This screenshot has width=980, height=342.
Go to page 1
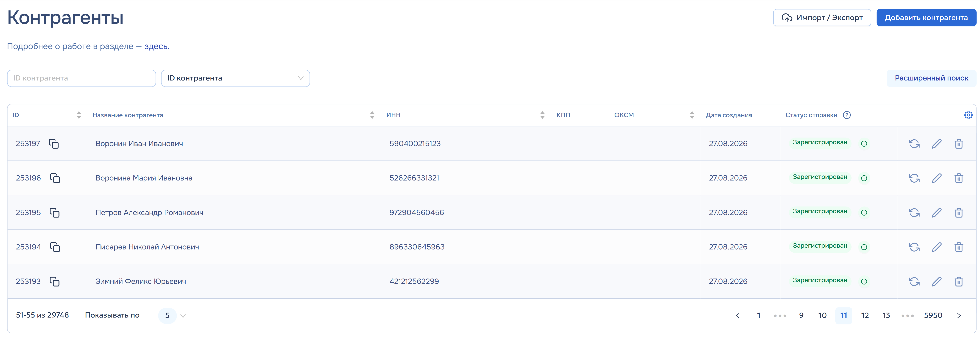(759, 315)
